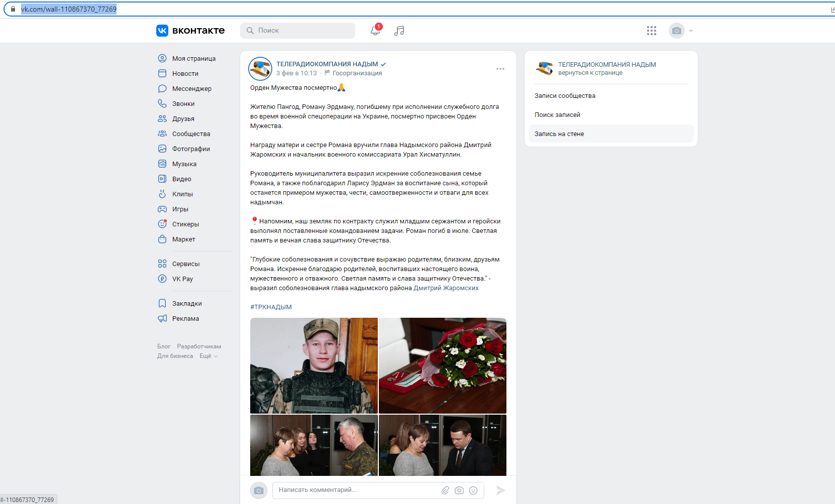
Task: Go to "Моя страница" in sidebar
Action: click(194, 58)
